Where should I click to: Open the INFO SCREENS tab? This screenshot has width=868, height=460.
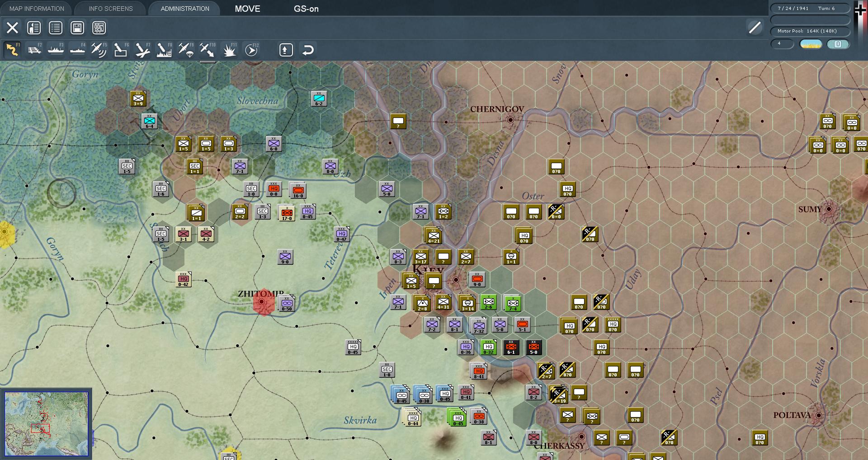[x=111, y=9]
